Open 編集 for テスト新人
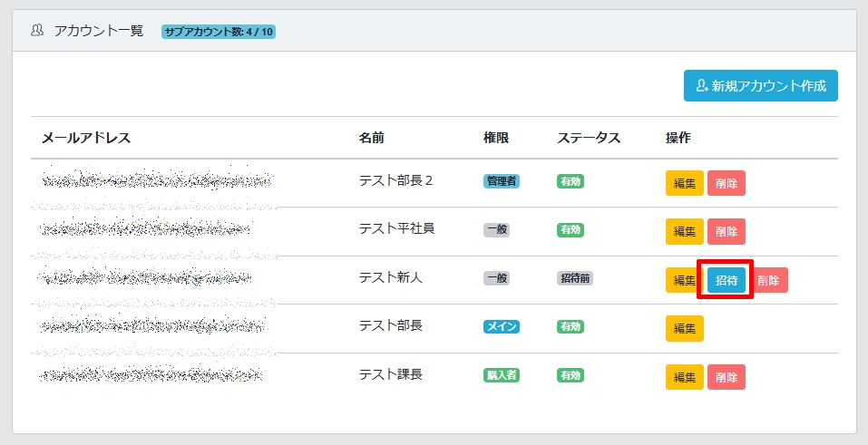The height and width of the screenshot is (445, 868). tap(684, 280)
